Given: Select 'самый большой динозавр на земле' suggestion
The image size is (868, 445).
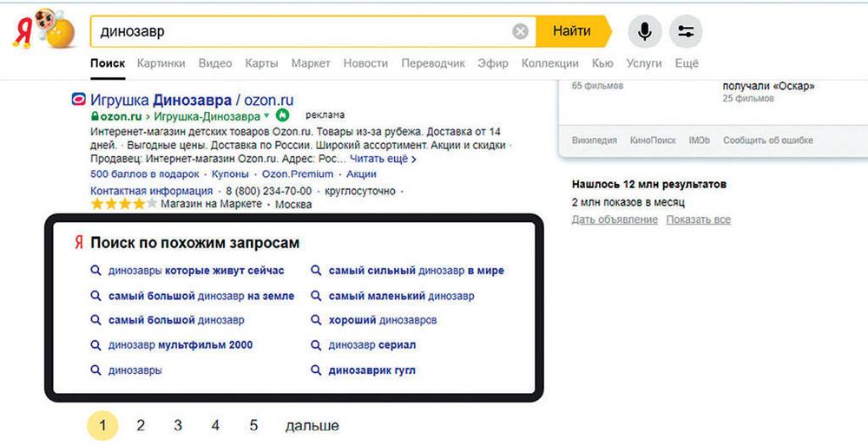Looking at the screenshot, I should tap(201, 296).
